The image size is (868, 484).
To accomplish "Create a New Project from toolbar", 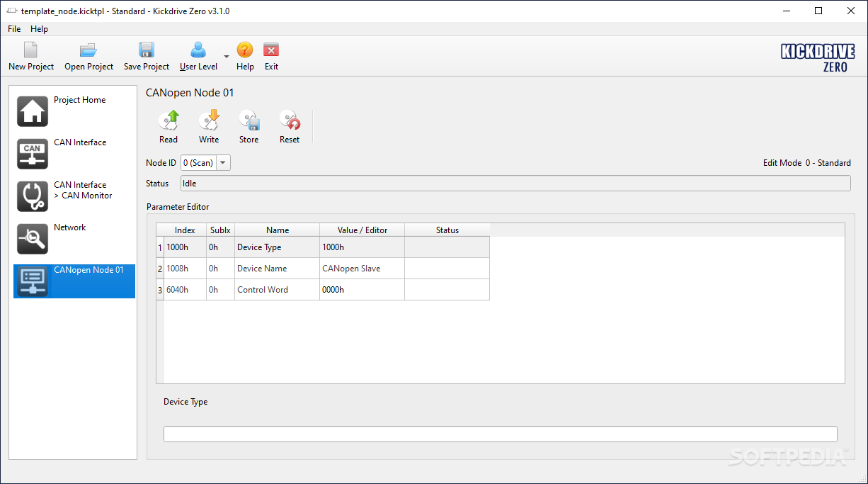I will (31, 56).
